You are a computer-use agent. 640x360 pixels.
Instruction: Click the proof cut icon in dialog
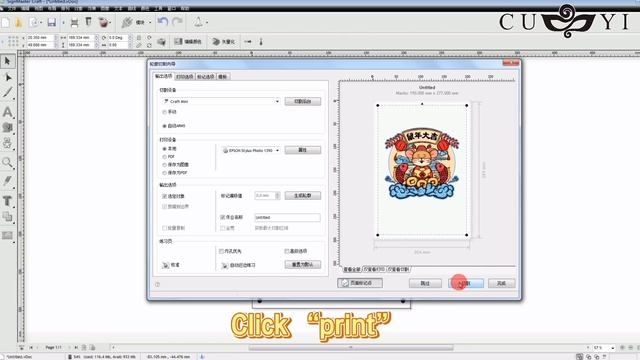(165, 265)
